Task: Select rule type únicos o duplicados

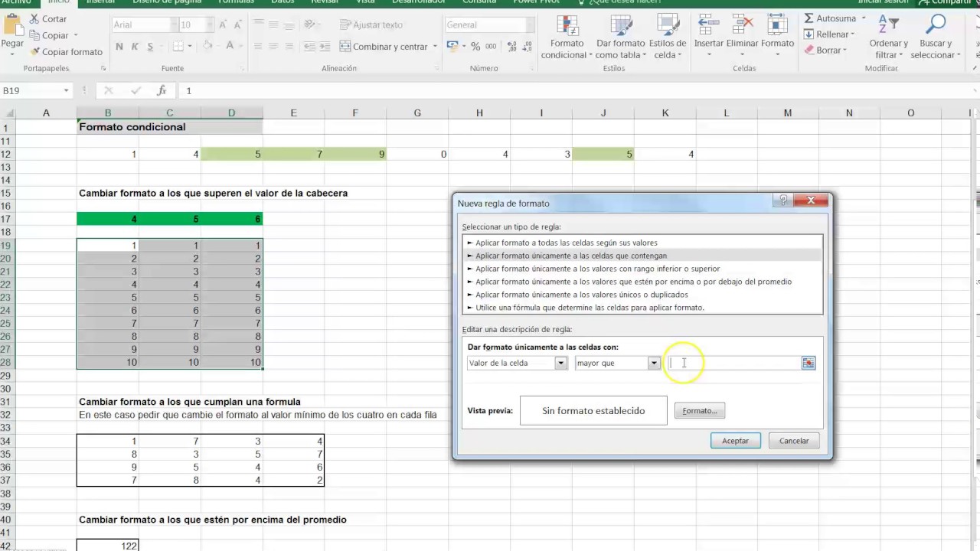Action: click(642, 295)
